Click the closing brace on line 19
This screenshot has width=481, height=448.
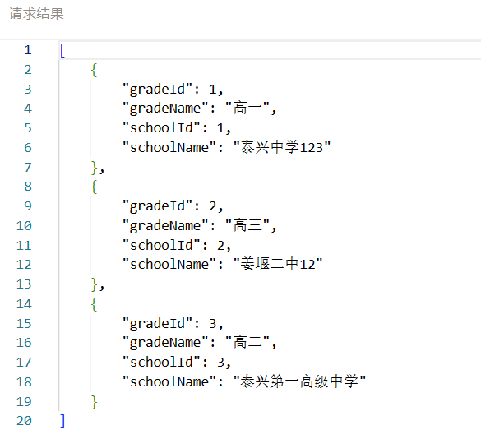[x=94, y=402]
